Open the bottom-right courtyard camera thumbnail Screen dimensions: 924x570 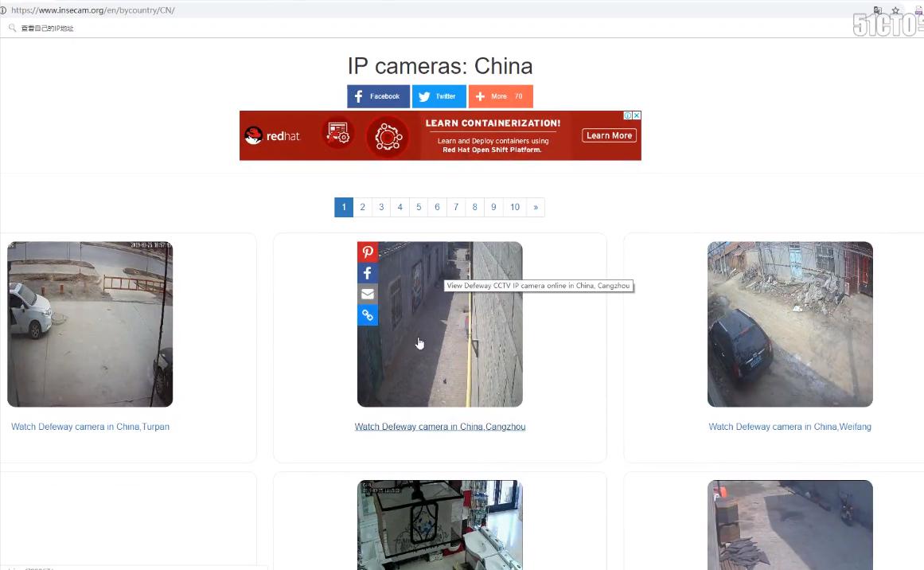click(790, 525)
